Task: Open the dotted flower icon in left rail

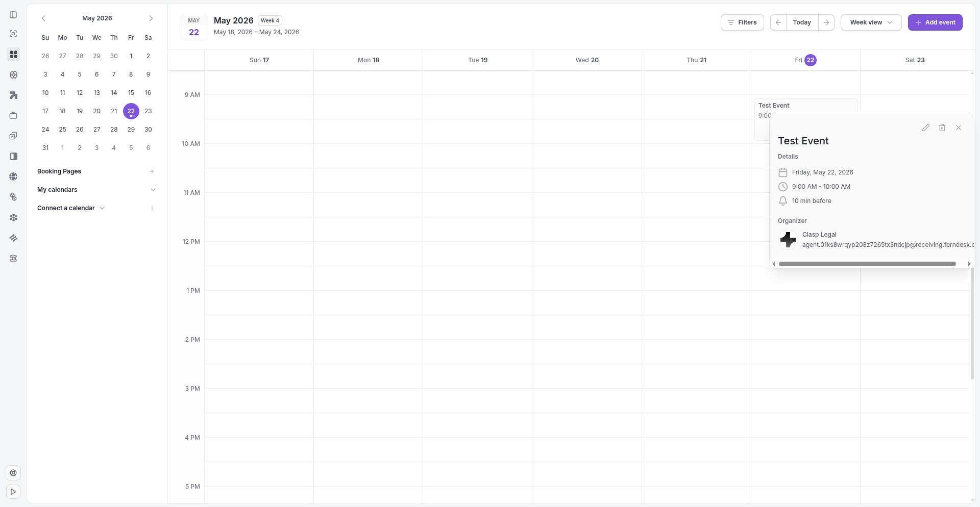Action: click(13, 217)
